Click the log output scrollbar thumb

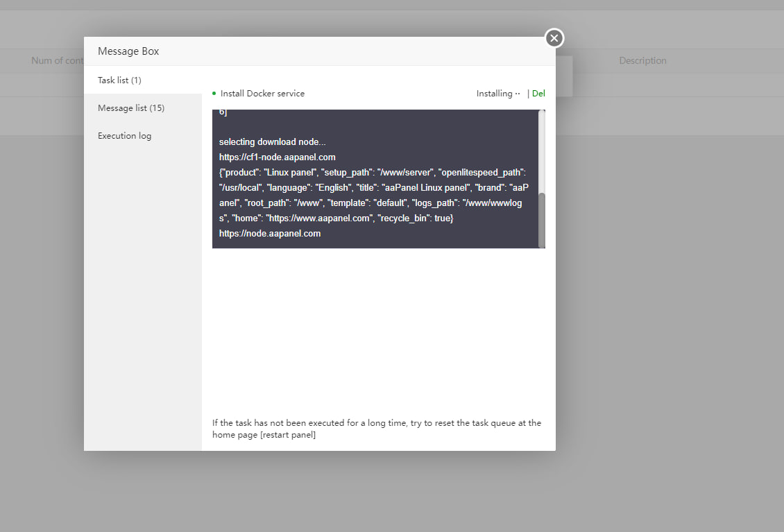[x=542, y=219]
